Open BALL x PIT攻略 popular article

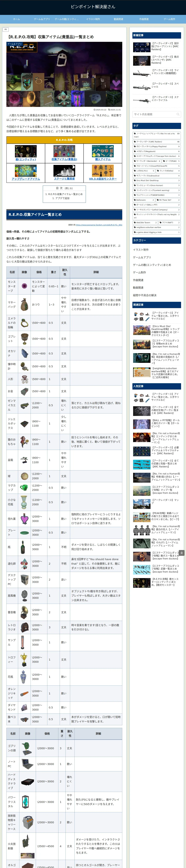pyautogui.click(x=157, y=424)
